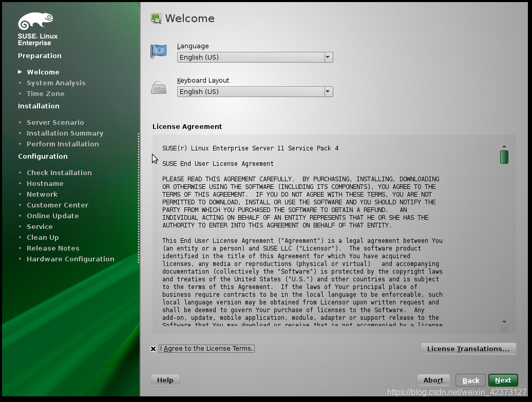The height and width of the screenshot is (402, 532).
Task: Click the Network step
Action: pos(42,195)
